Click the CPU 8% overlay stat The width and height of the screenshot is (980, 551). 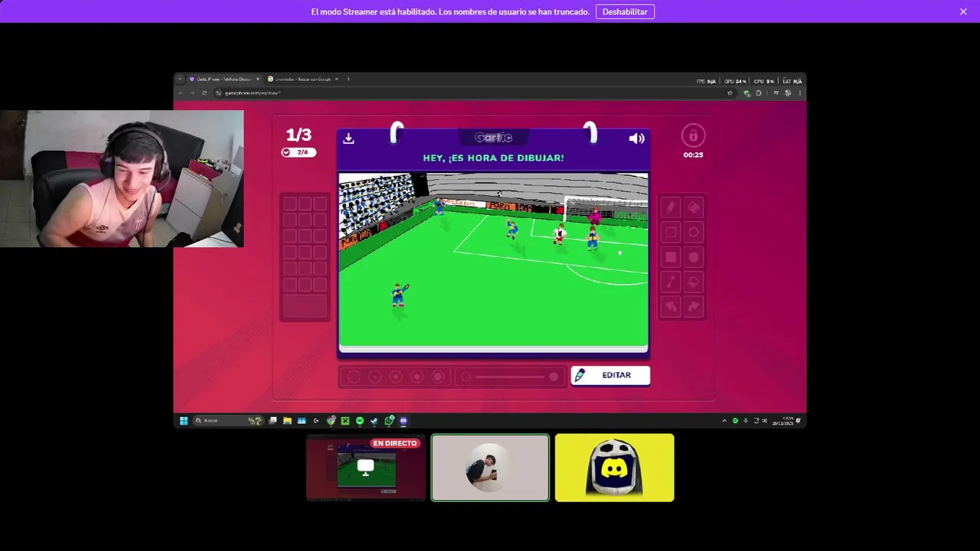pos(764,81)
